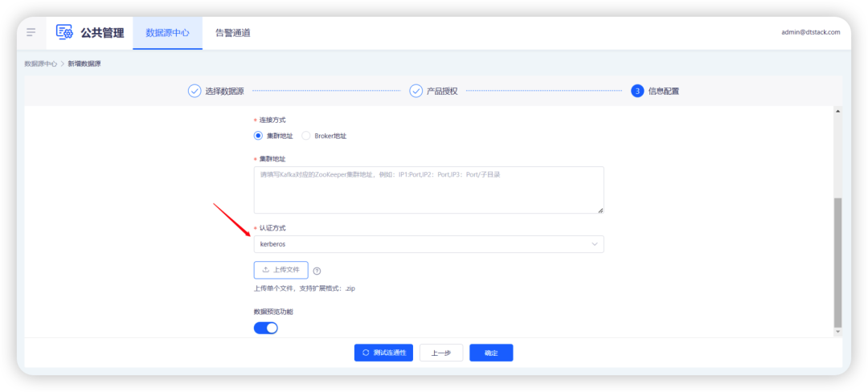Click the 测试连通性 button
Screen dimensions: 868x392
point(383,353)
